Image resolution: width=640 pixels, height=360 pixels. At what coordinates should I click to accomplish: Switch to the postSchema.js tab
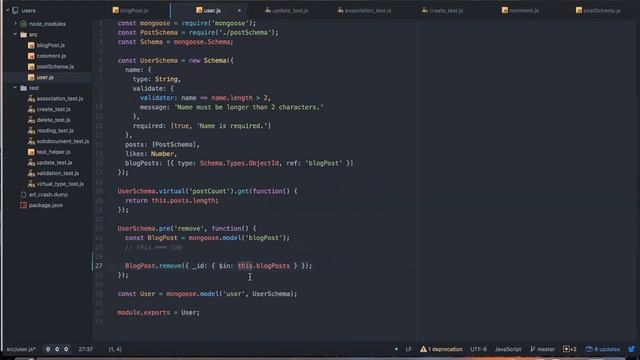coord(598,10)
